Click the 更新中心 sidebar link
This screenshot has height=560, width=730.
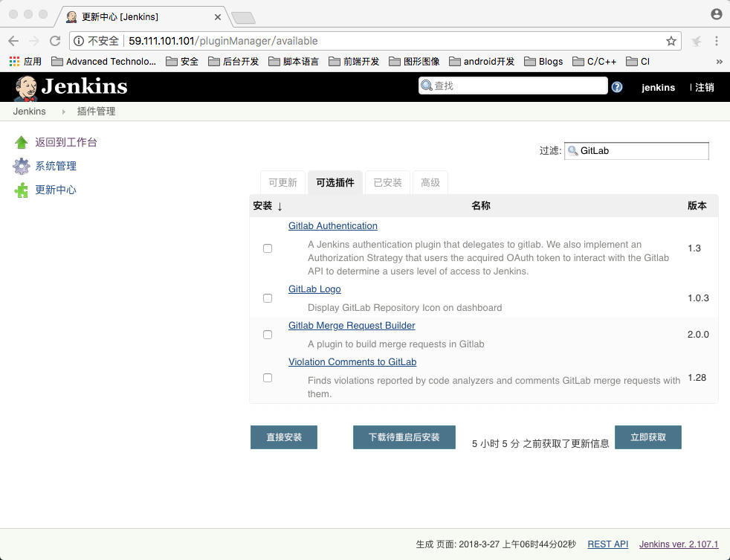tap(56, 190)
